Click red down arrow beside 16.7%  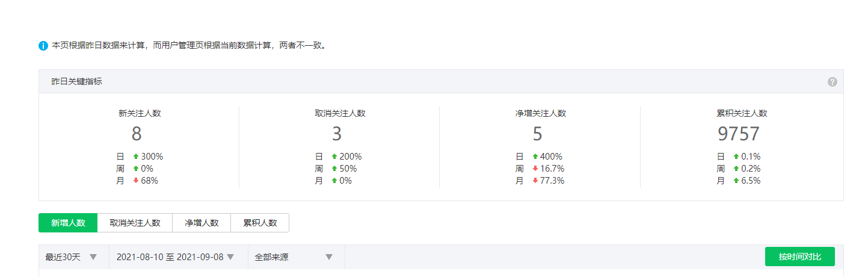(x=535, y=169)
